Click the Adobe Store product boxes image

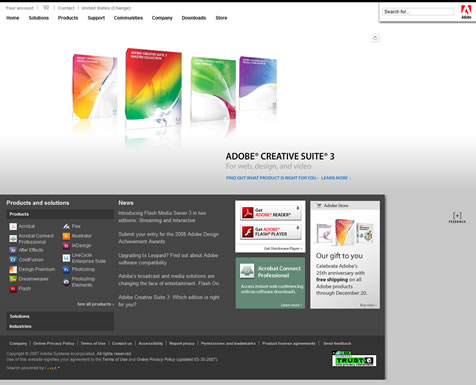[x=345, y=232]
